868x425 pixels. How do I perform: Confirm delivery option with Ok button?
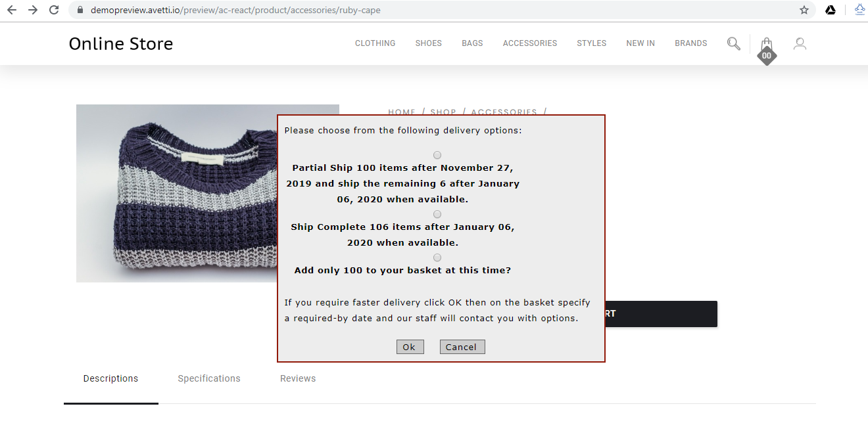[x=410, y=347]
